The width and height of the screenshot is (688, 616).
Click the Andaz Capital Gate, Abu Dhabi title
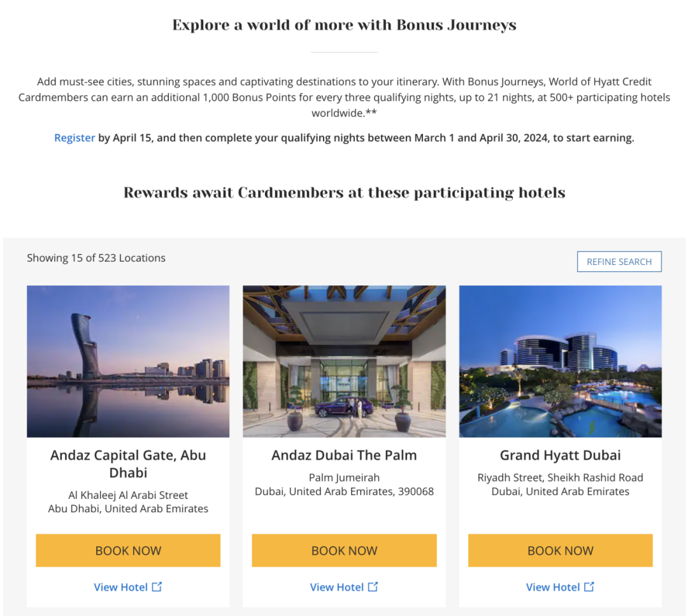coord(128,464)
